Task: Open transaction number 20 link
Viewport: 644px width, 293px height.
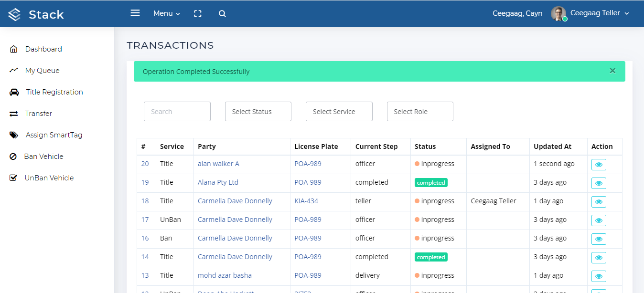Action: click(145, 164)
